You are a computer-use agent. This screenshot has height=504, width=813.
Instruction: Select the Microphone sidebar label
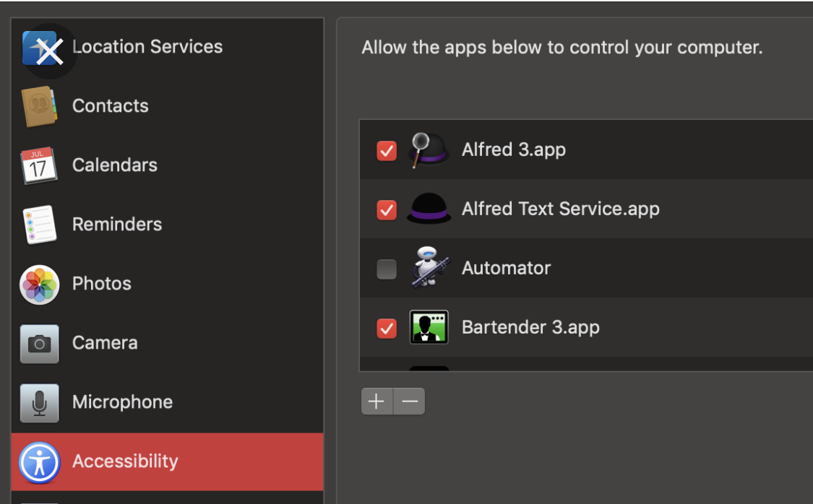click(122, 402)
